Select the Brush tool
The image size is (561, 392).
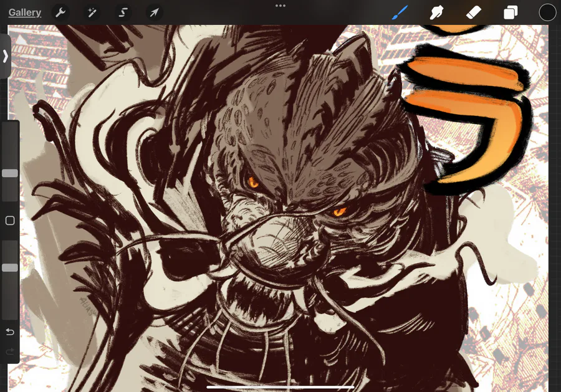point(400,12)
